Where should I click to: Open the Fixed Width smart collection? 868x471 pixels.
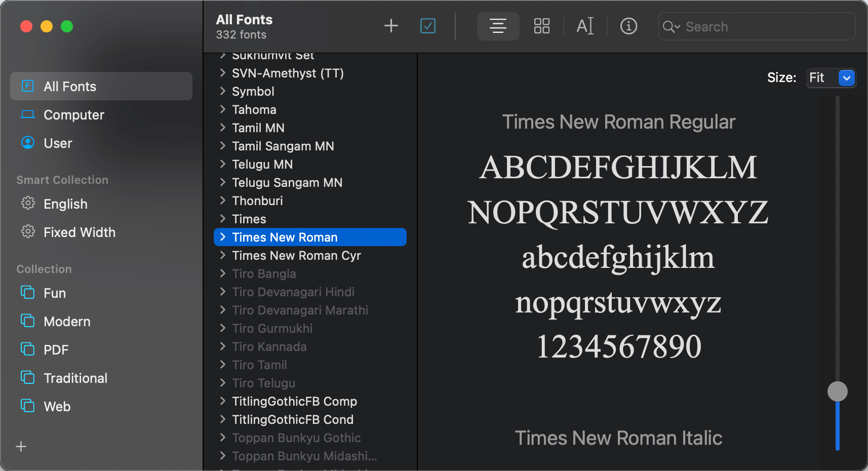101,232
